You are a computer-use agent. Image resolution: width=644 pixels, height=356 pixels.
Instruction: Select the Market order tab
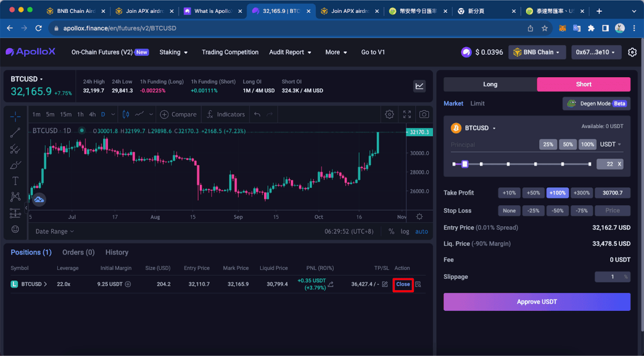453,103
